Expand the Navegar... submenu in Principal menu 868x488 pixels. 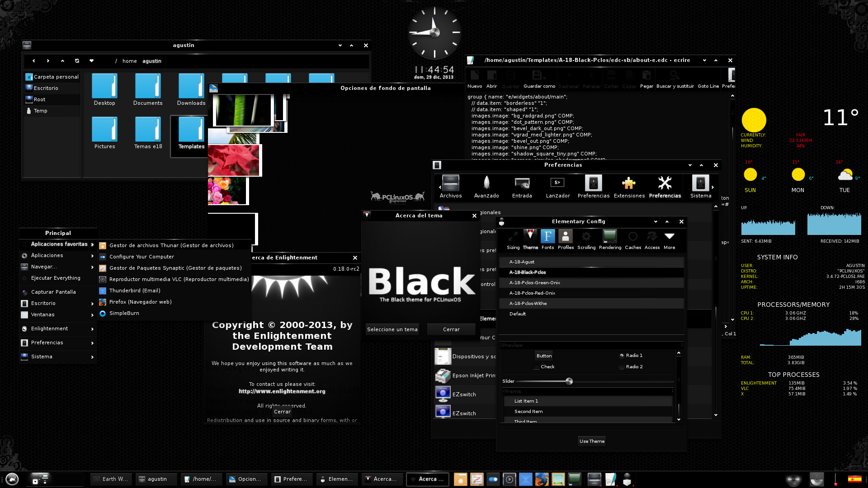tap(58, 267)
